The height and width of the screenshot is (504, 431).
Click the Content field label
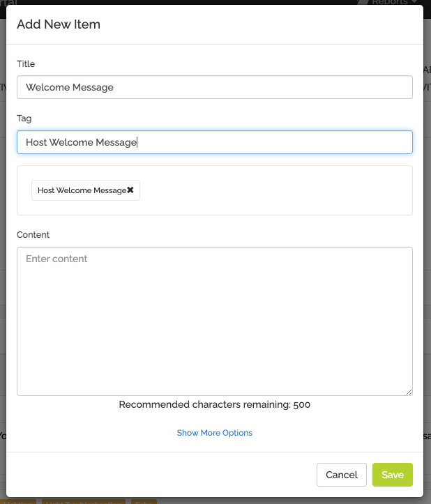33,235
